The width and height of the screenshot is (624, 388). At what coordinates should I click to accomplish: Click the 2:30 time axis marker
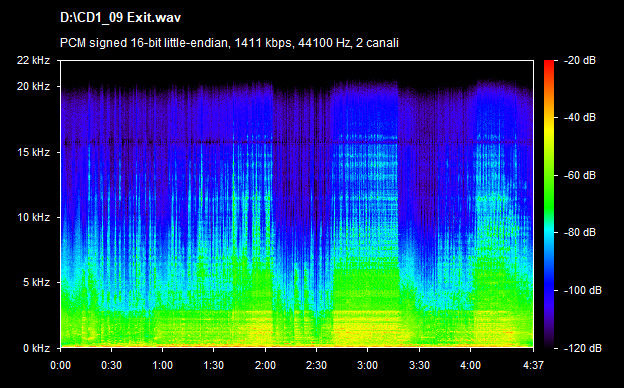[316, 365]
